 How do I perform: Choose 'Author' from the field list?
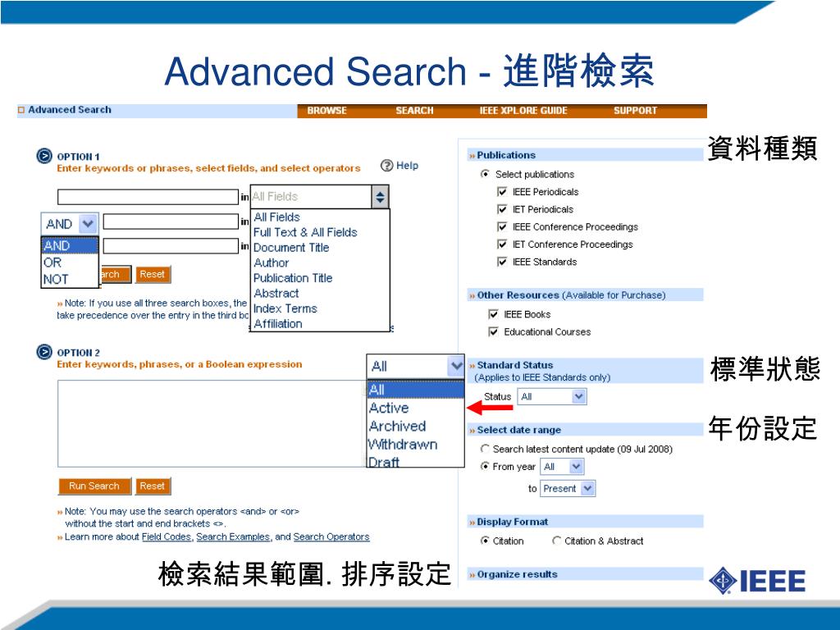click(x=271, y=263)
